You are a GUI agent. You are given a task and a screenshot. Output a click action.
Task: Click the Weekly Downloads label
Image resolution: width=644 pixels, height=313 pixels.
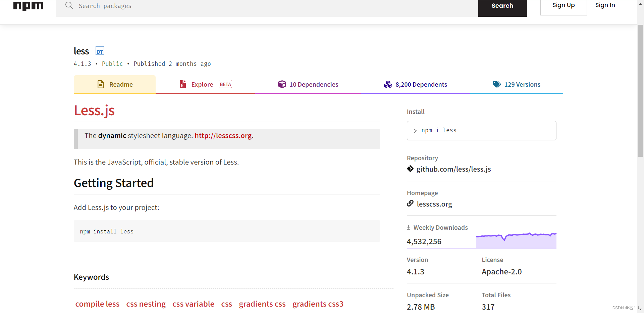(440, 227)
